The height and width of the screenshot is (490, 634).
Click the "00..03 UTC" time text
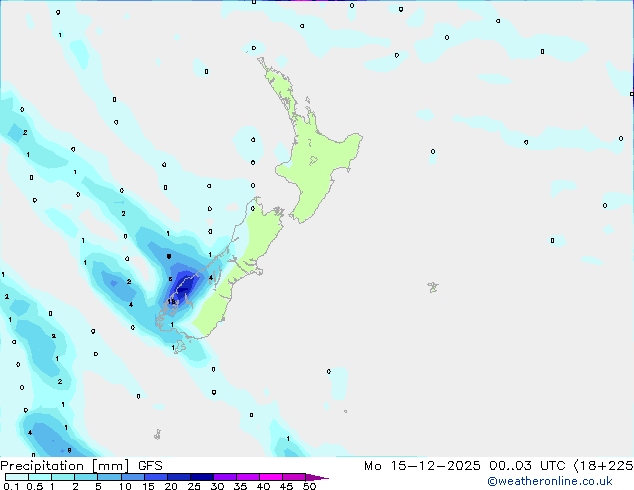(x=527, y=466)
